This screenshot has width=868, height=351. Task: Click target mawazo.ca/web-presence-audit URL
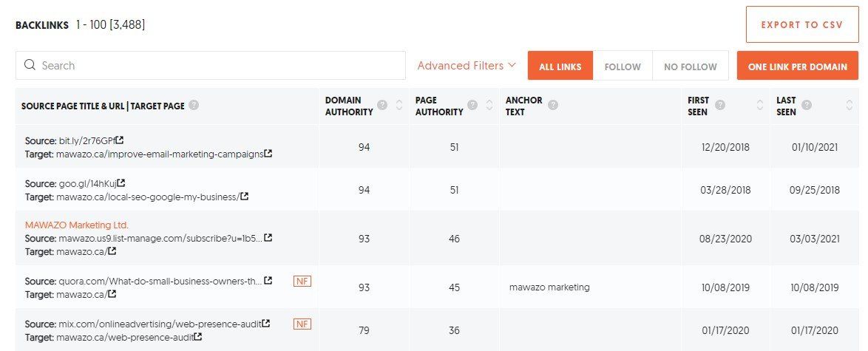point(124,337)
